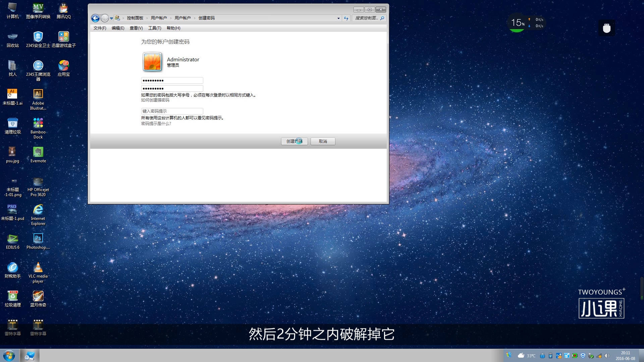Viewport: 644px width, 362px height.
Task: Click the Administrator account picture
Action: pyautogui.click(x=152, y=62)
